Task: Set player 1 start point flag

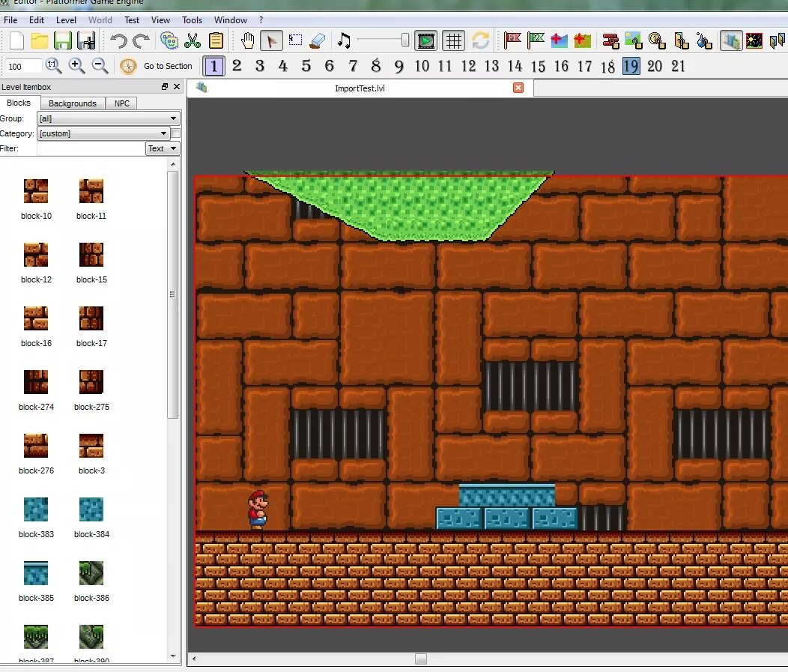Action: click(x=512, y=40)
